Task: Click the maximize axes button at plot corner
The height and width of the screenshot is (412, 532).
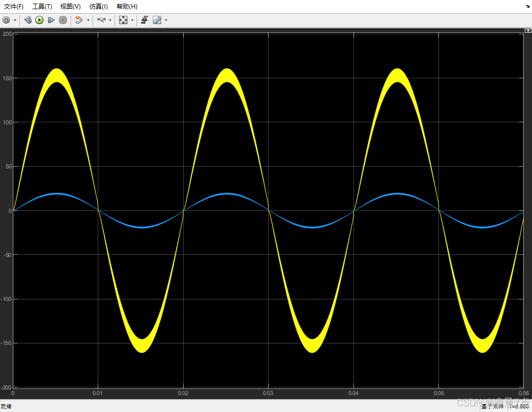Action: 528,31
